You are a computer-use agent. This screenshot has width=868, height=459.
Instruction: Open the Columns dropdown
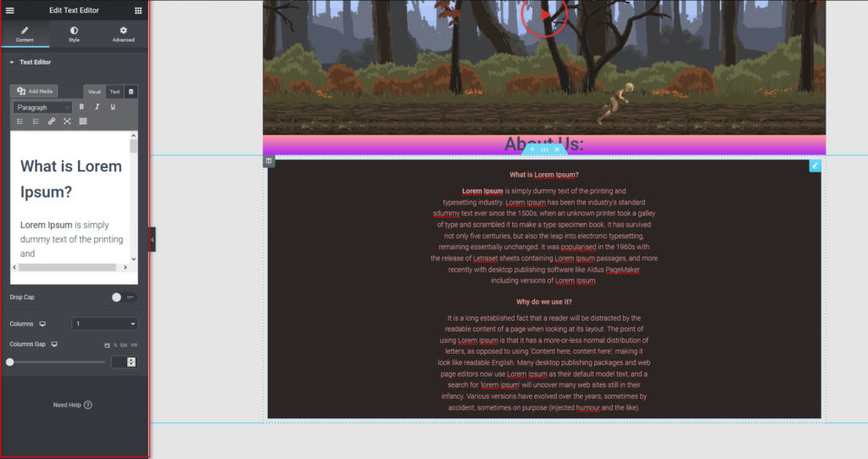tap(104, 324)
